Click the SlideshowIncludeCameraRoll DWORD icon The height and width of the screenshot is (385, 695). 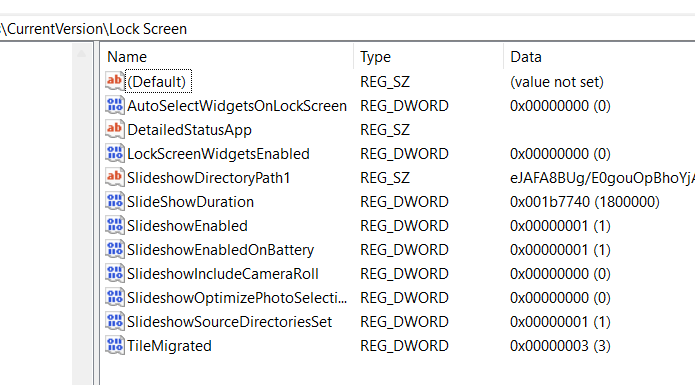pyautogui.click(x=114, y=273)
